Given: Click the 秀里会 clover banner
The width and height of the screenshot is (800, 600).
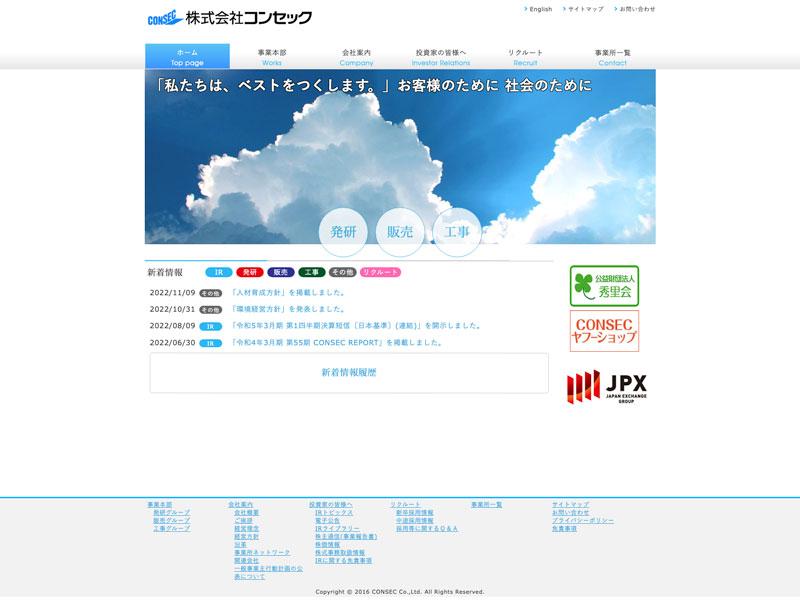Looking at the screenshot, I should 604,286.
